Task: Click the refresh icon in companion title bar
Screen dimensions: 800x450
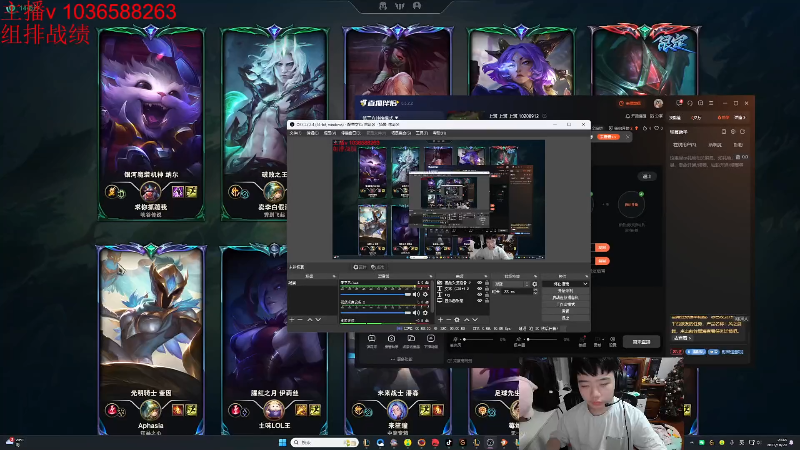Action: [x=690, y=103]
